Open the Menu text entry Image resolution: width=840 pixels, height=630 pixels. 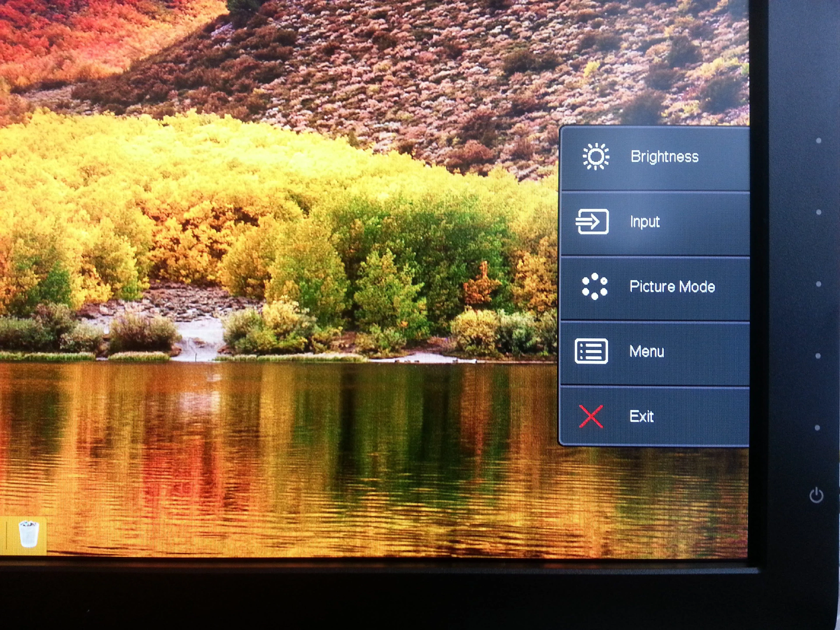click(x=647, y=351)
